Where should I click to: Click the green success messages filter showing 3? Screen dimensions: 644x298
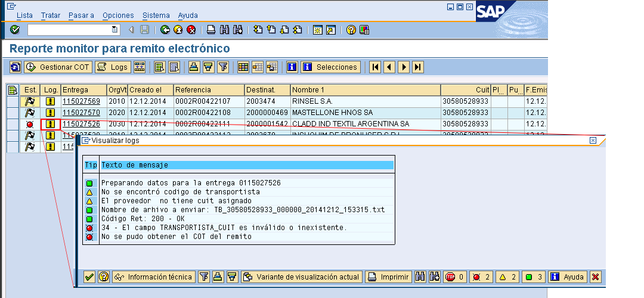point(534,277)
